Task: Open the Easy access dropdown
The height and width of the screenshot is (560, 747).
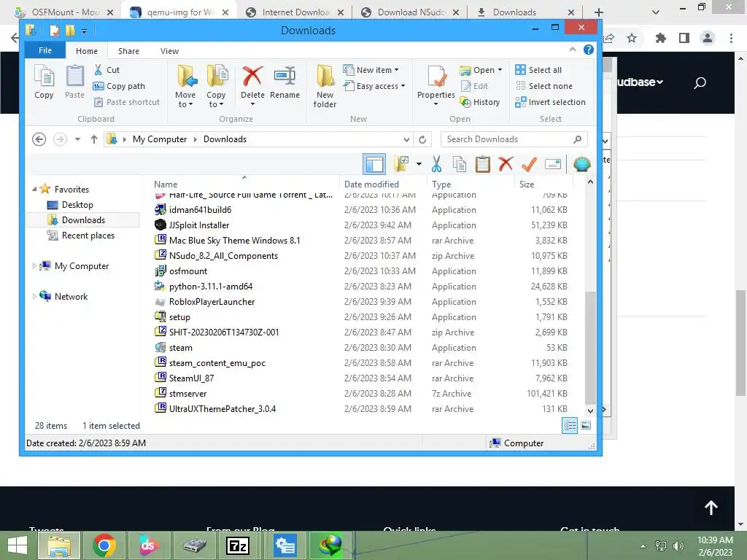Action: [374, 86]
